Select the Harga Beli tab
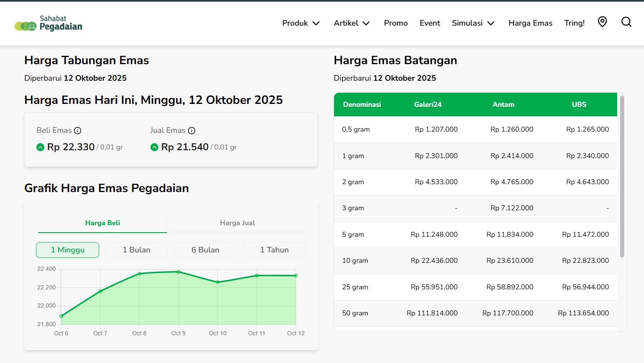644x363 pixels. pyautogui.click(x=103, y=223)
